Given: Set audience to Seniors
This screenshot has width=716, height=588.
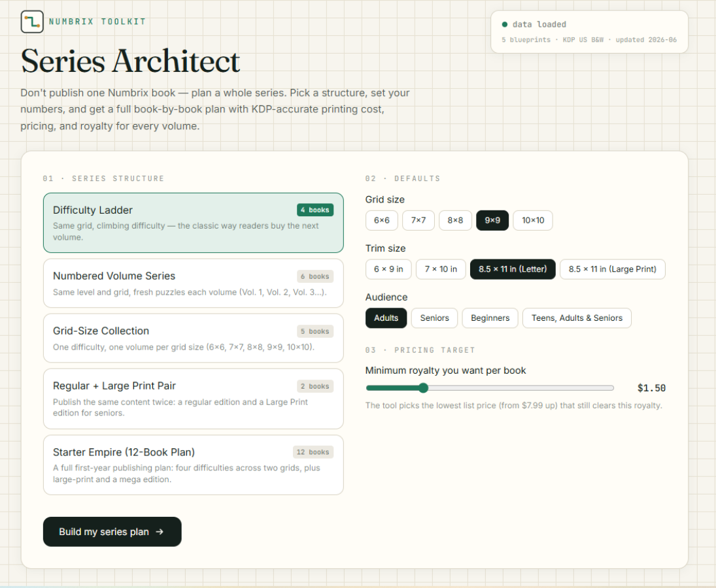Looking at the screenshot, I should pos(435,318).
